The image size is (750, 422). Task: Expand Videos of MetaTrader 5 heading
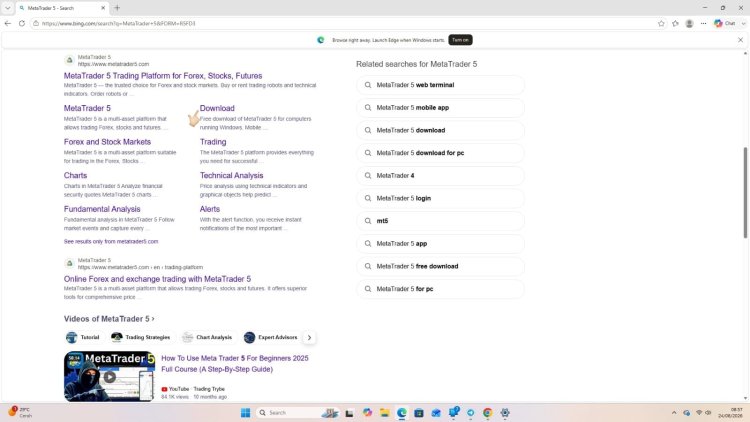tap(109, 319)
